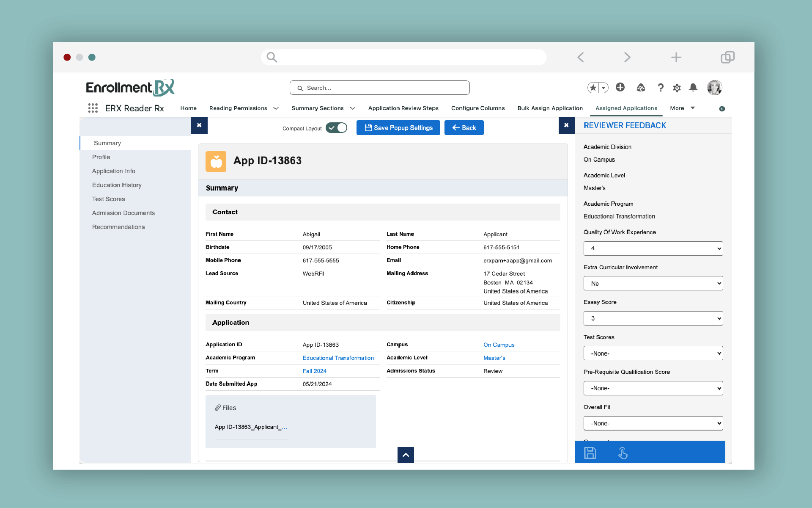Viewport: 812px width, 508px height.
Task: Click the save disk icon in feedback footer
Action: click(x=590, y=453)
